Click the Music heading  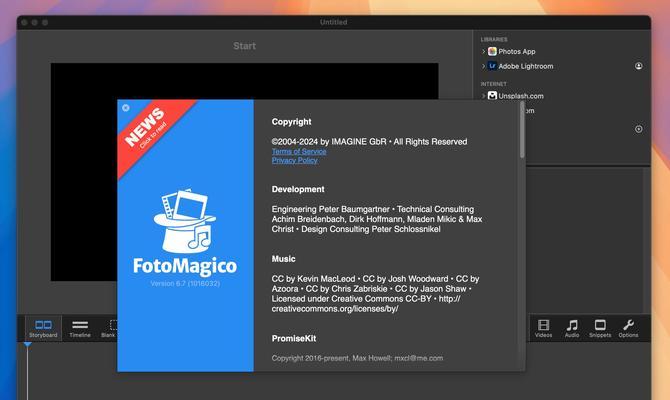tap(283, 259)
